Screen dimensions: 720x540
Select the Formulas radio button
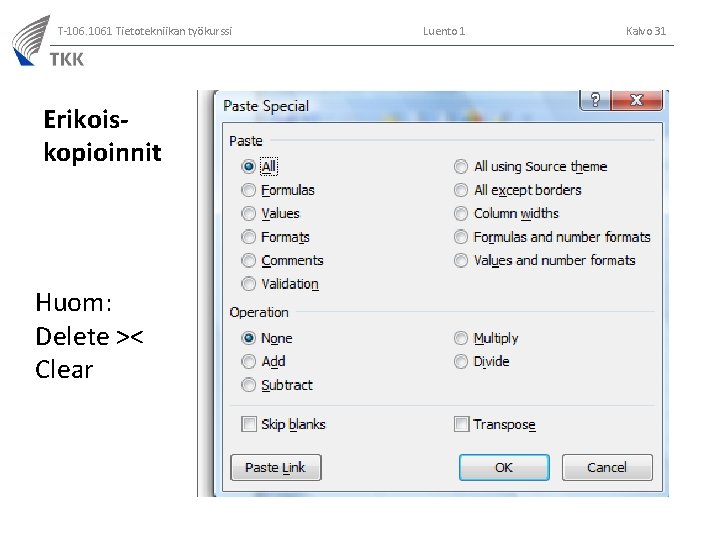point(248,190)
